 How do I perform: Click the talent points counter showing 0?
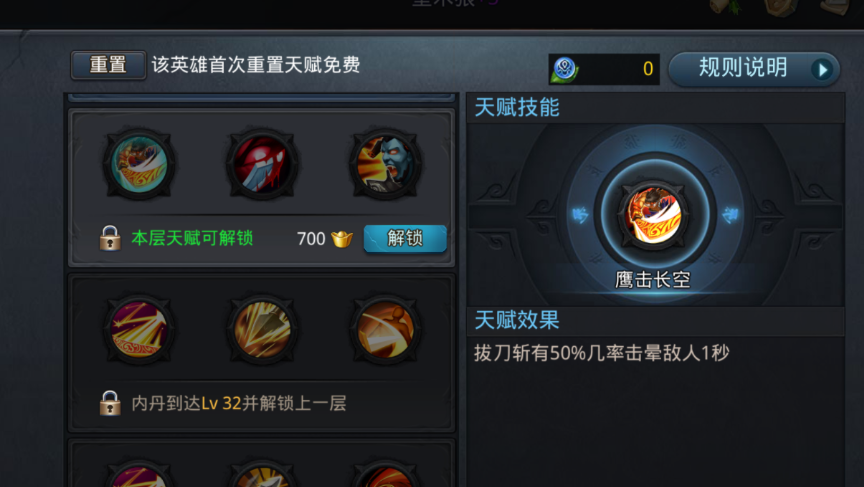[x=604, y=69]
